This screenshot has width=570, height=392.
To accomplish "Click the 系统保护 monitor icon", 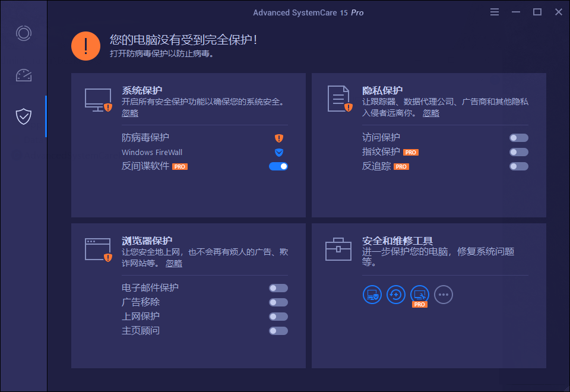I will pyautogui.click(x=98, y=100).
